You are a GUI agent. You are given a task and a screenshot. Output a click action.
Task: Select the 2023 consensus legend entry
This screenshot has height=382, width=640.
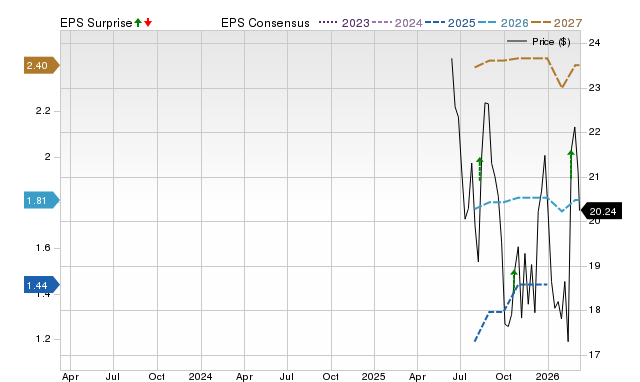point(344,23)
